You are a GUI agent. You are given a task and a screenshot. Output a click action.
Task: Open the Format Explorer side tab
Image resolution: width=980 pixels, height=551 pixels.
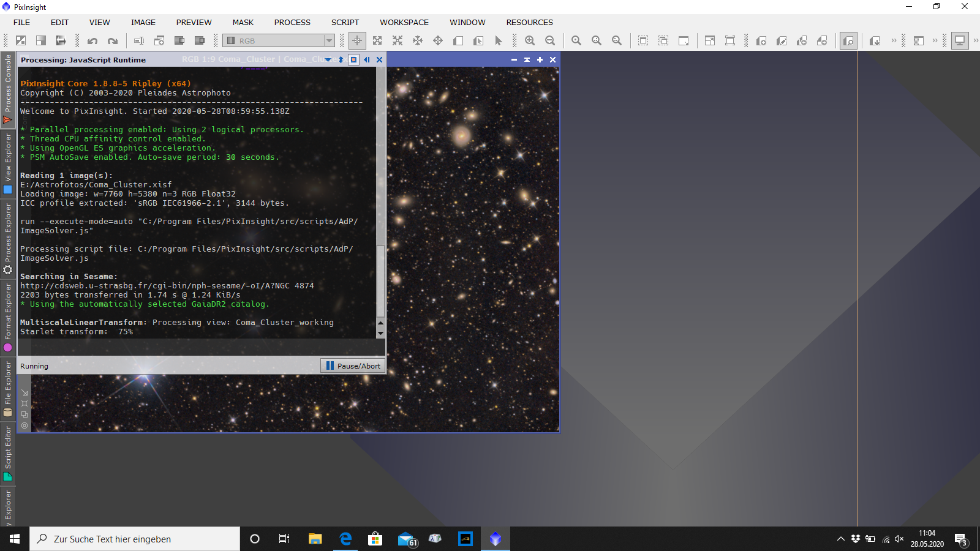pos(8,317)
